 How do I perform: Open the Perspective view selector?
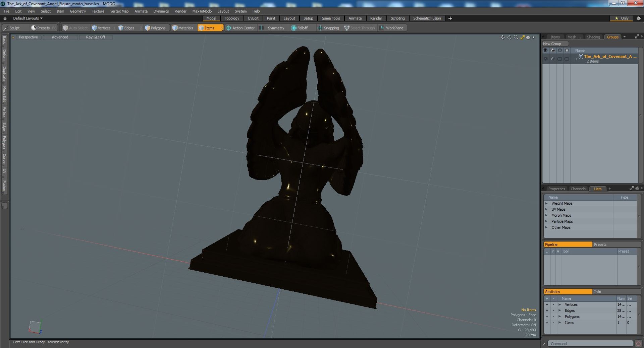click(28, 37)
